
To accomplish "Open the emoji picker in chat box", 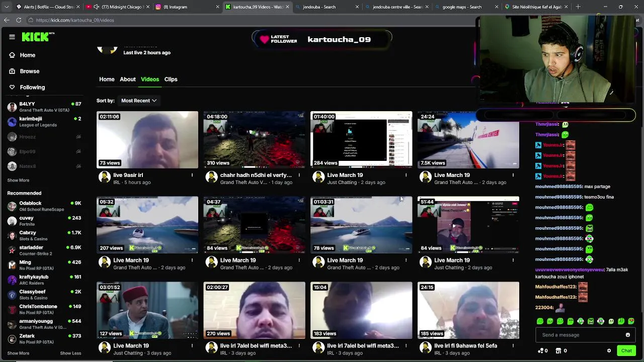I will pyautogui.click(x=627, y=335).
